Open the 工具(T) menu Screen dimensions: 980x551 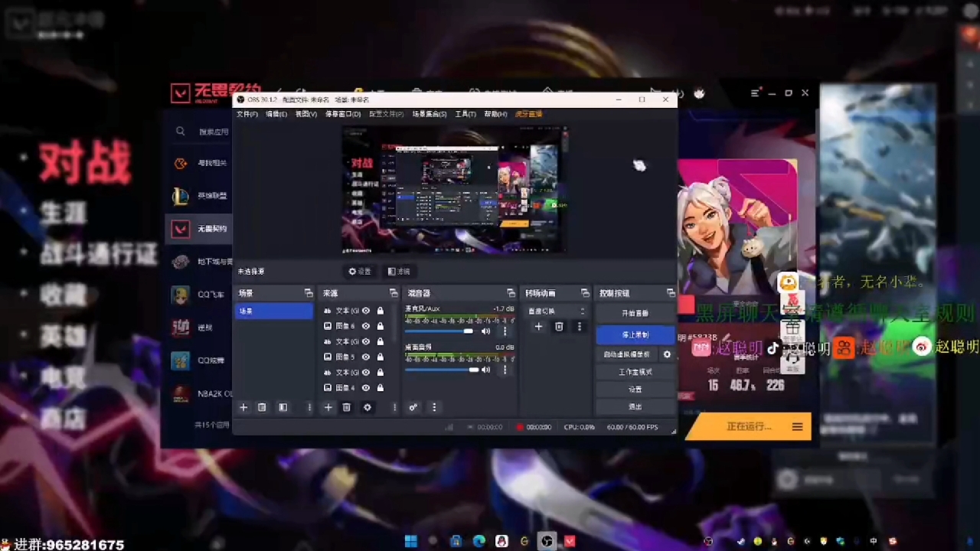pos(465,114)
